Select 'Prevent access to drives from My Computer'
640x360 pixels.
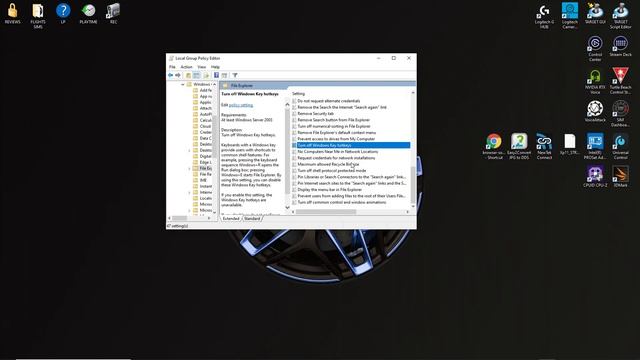(336, 139)
